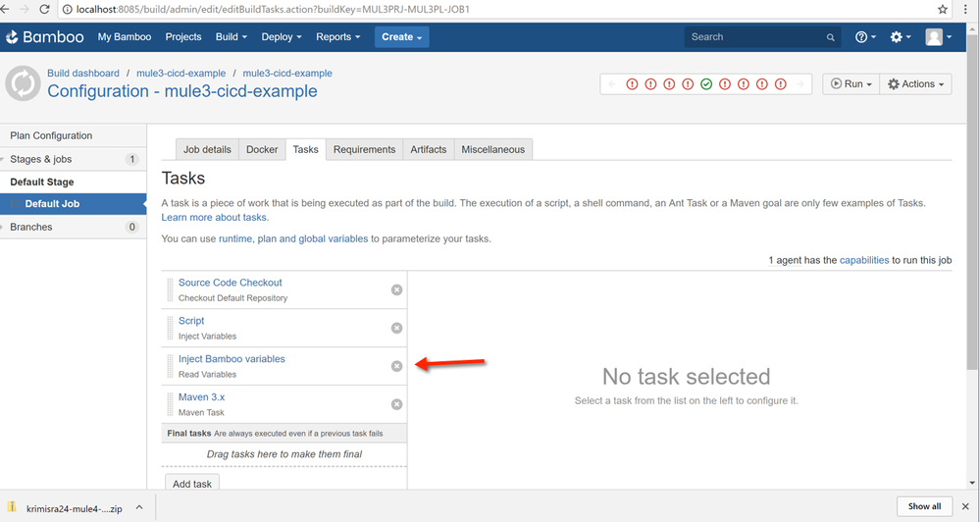
Task: Bookmark this page with the star icon
Action: click(943, 10)
